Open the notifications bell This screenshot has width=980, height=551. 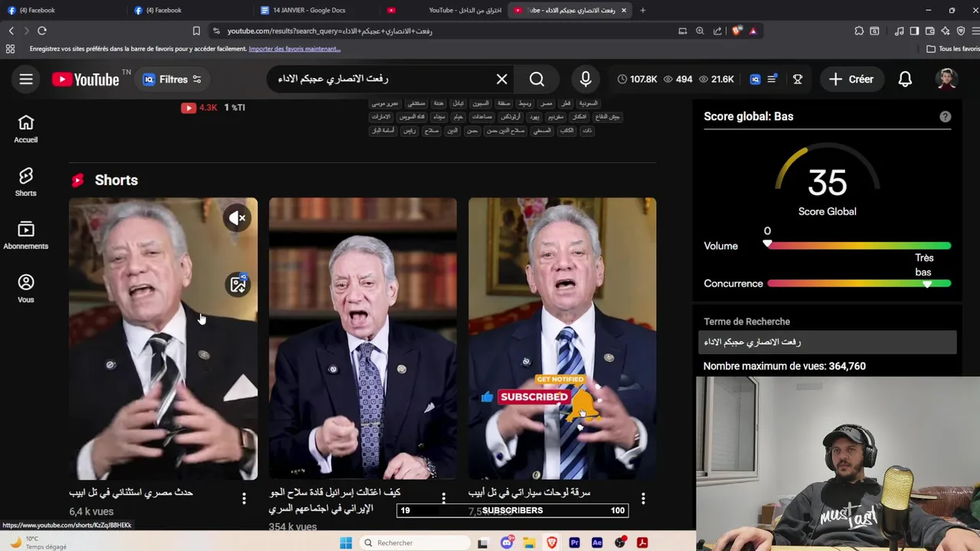(x=905, y=79)
